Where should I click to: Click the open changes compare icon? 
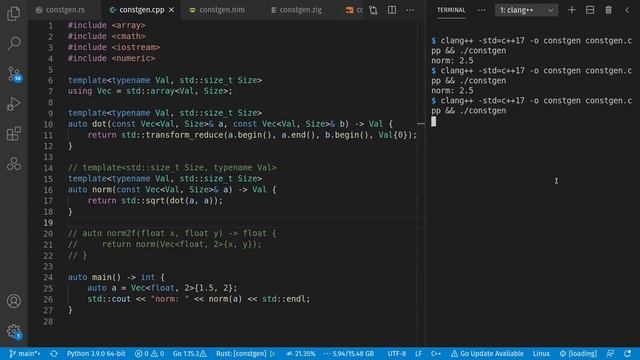click(373, 10)
